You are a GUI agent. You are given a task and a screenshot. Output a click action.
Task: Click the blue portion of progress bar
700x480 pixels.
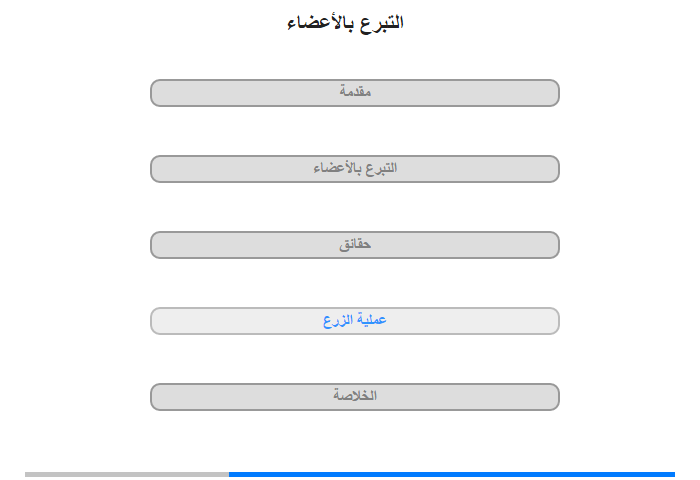pyautogui.click(x=452, y=474)
